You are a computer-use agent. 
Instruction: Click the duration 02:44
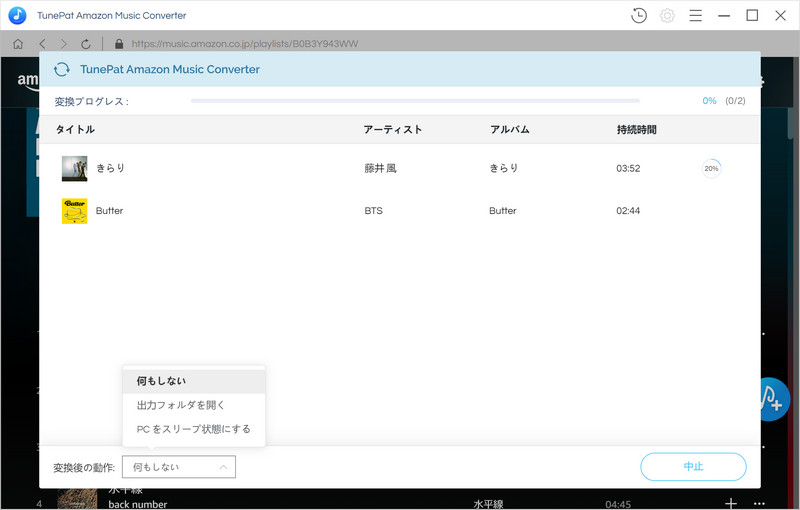coord(628,211)
